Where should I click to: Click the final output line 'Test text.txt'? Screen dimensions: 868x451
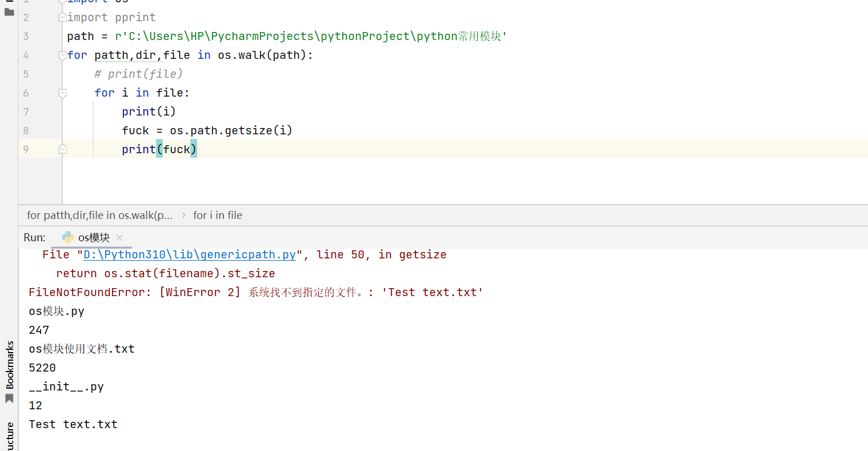[73, 424]
